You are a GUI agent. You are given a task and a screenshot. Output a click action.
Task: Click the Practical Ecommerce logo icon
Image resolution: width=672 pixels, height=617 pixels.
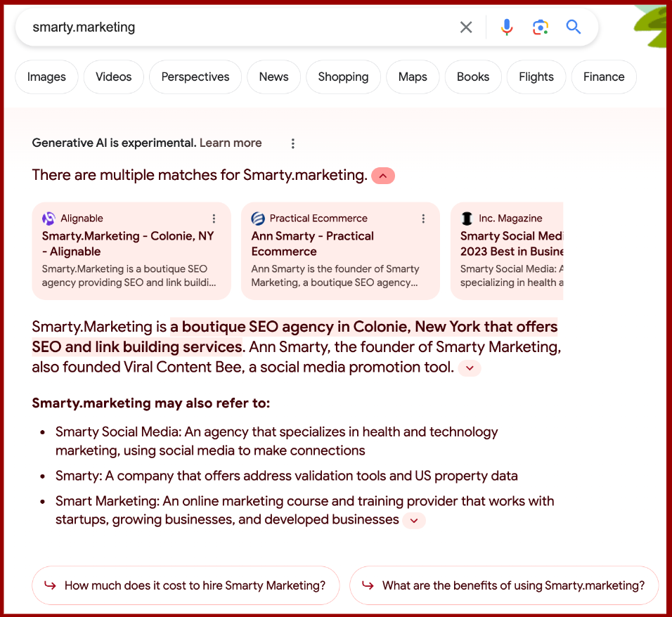tap(258, 219)
